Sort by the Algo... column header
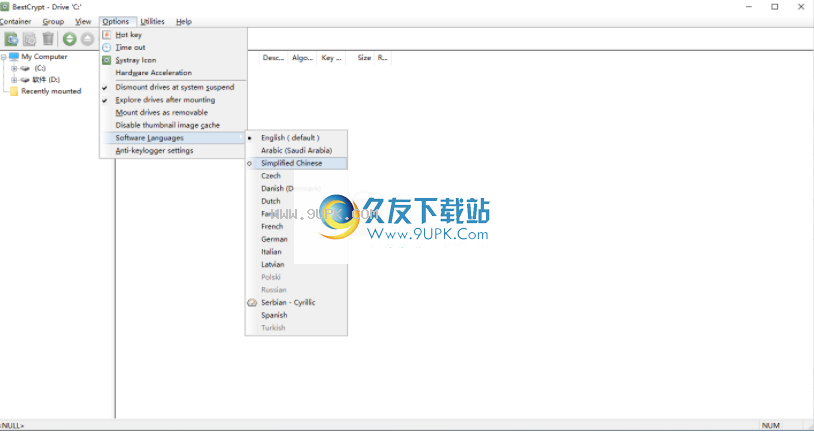 click(302, 58)
